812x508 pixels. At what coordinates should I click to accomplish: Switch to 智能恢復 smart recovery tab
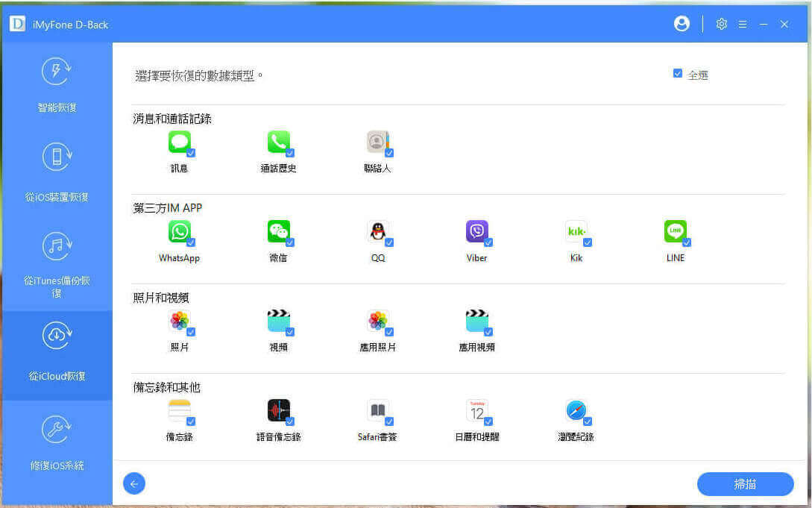click(x=57, y=86)
